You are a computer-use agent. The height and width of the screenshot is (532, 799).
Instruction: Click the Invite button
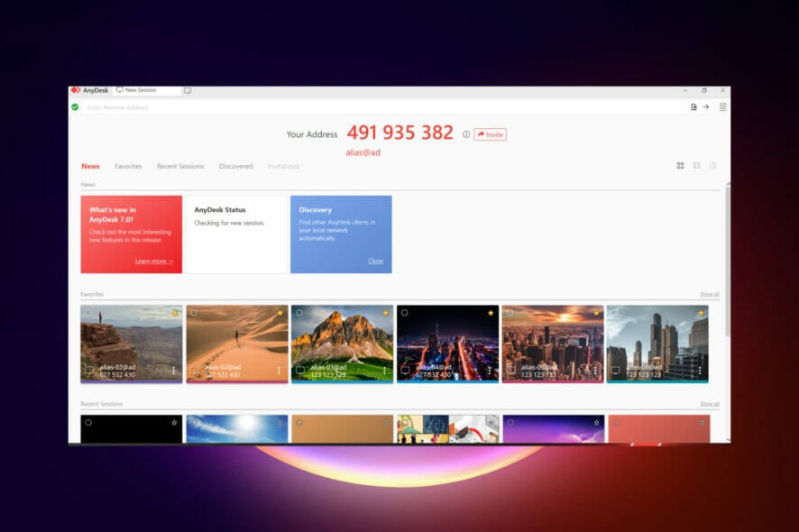(490, 134)
